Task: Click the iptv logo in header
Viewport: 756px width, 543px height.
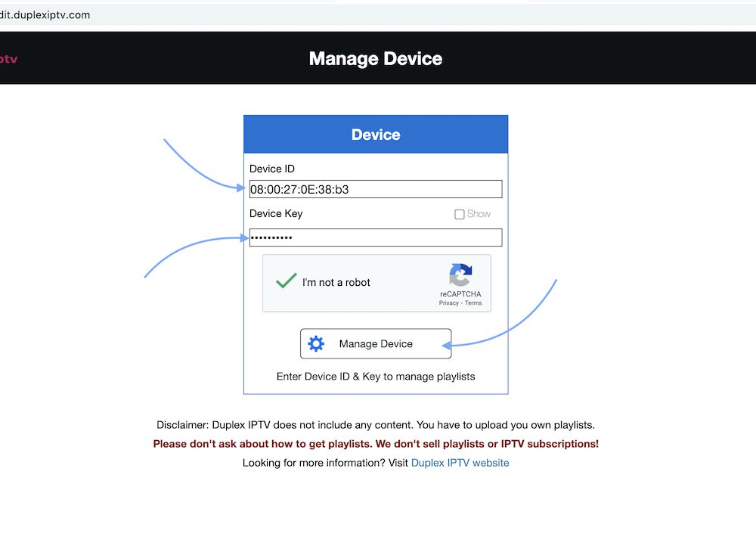Action: click(x=8, y=59)
